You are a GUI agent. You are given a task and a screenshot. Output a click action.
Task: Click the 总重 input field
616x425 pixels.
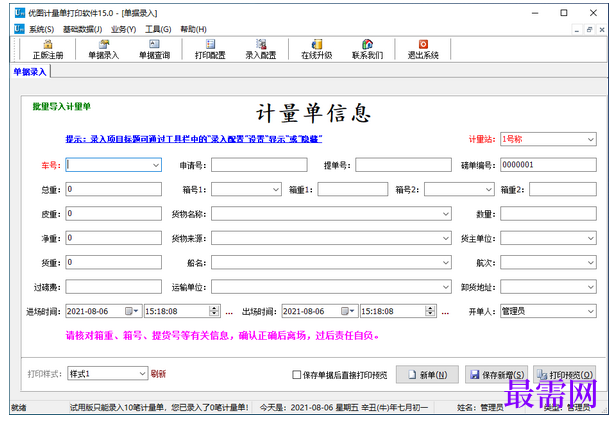114,189
